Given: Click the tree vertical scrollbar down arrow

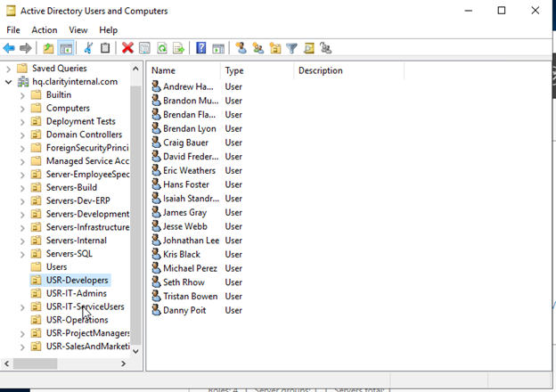Looking at the screenshot, I should [x=135, y=351].
